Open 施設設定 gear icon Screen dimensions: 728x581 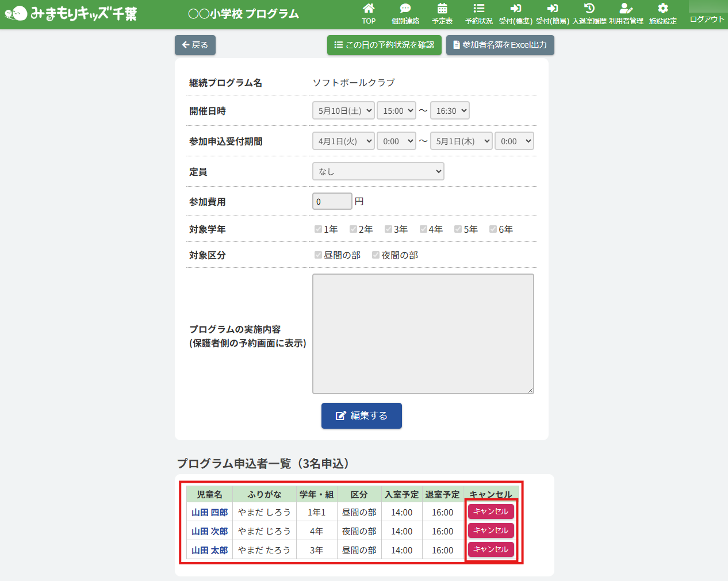tap(663, 9)
